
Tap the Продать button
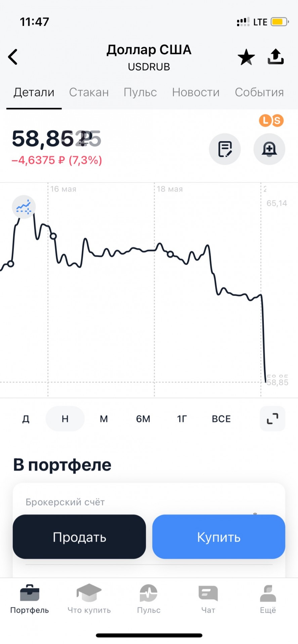(79, 537)
